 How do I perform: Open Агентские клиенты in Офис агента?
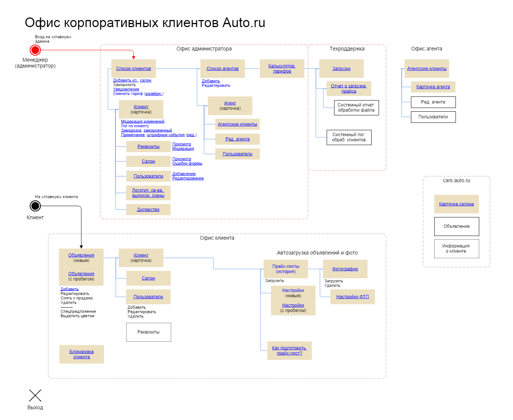[427, 69]
